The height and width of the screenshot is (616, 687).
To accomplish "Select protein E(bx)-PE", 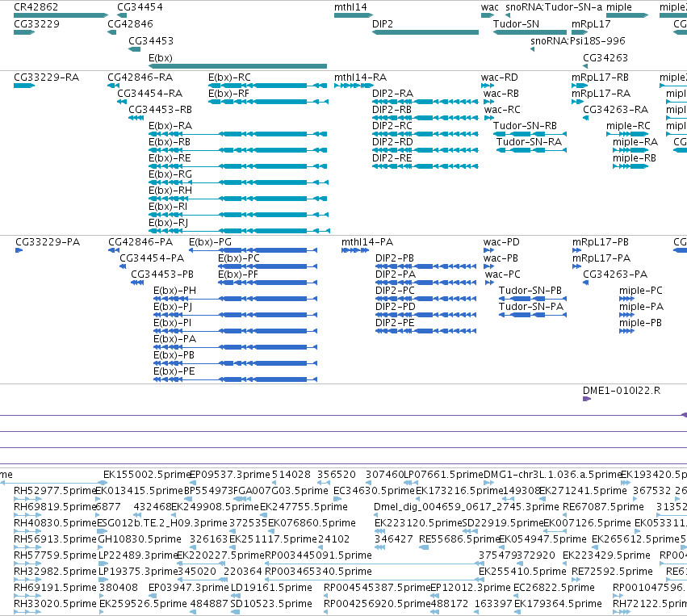I will pos(235,379).
